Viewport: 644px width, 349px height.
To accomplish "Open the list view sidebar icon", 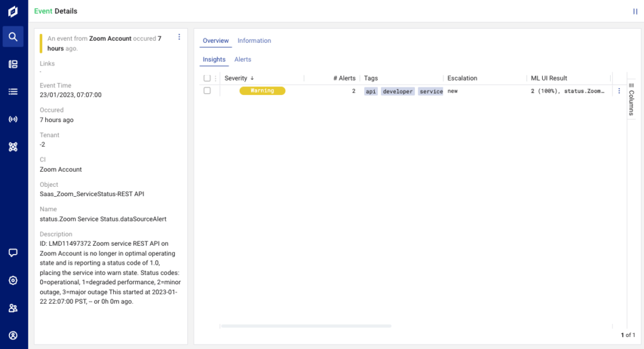I will tap(13, 92).
